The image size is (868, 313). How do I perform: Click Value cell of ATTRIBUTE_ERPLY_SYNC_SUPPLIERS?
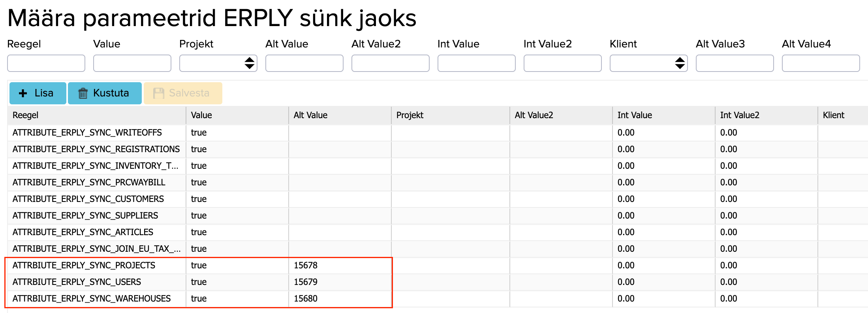click(x=199, y=216)
